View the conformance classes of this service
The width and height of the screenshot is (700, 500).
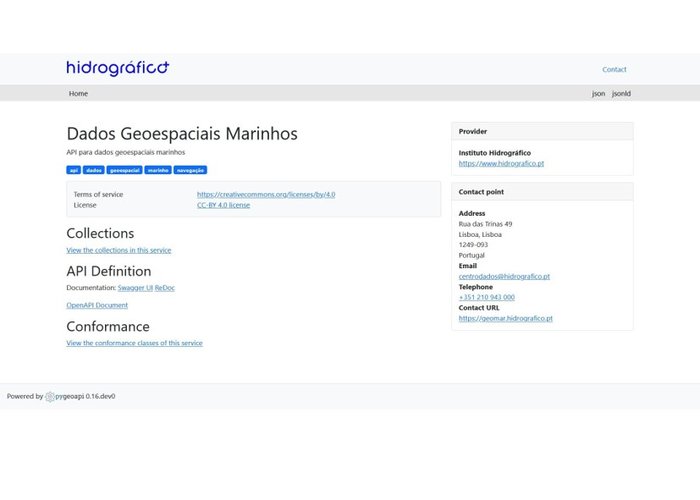(x=134, y=343)
